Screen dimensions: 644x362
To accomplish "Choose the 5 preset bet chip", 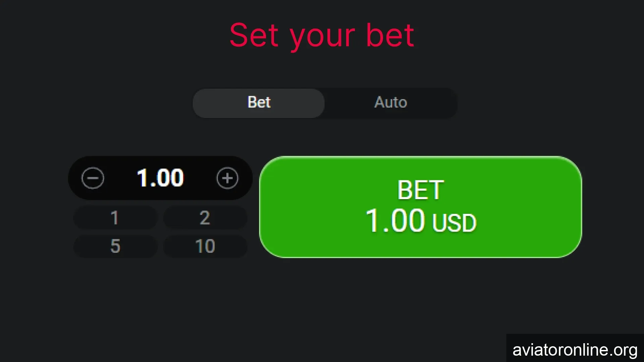I will pos(115,246).
